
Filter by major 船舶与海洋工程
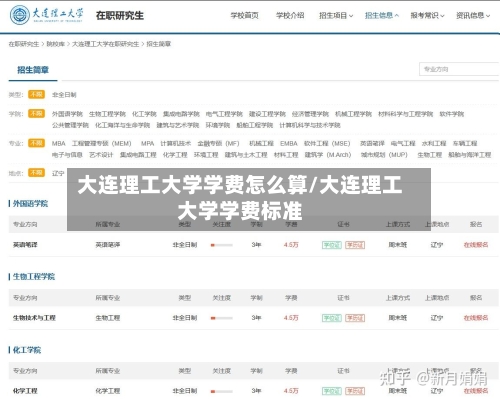click(x=469, y=155)
